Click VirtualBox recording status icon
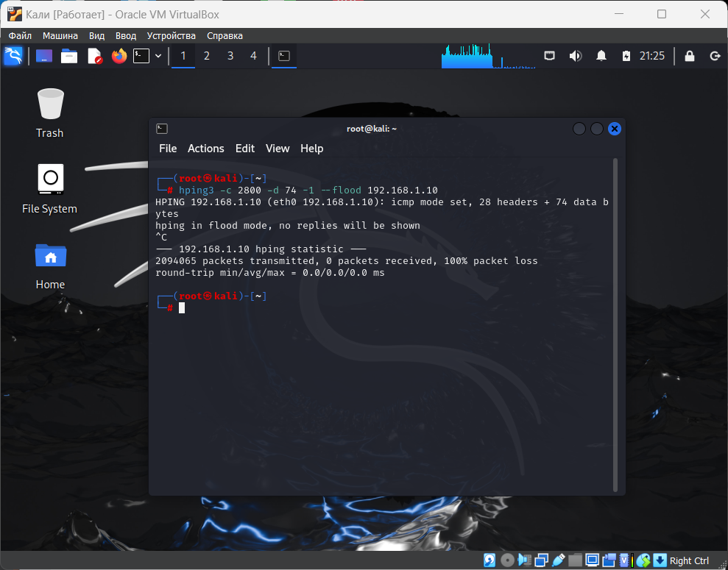The width and height of the screenshot is (728, 570). point(609,560)
